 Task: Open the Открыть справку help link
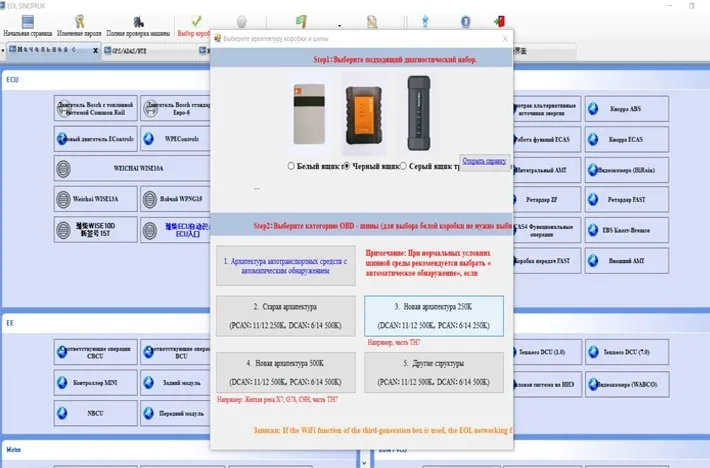[x=484, y=160]
